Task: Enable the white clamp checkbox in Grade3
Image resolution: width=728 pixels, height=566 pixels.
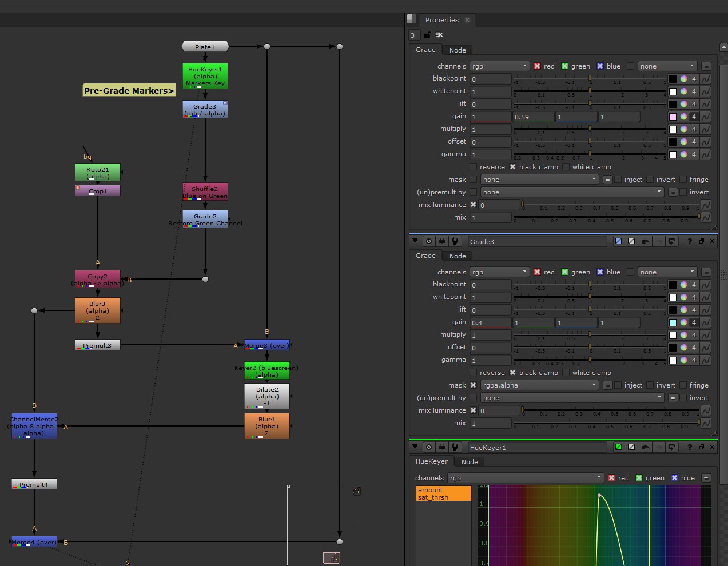Action: pyautogui.click(x=566, y=373)
